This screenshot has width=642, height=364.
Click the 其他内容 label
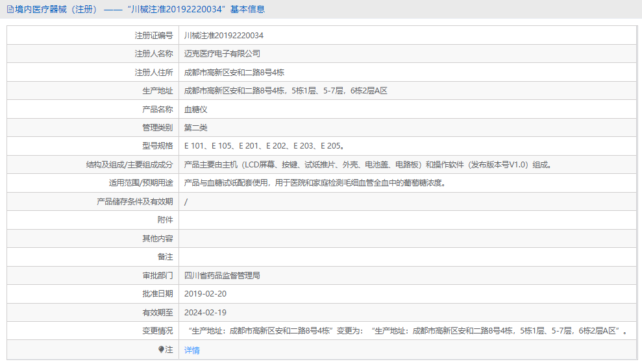coord(158,239)
